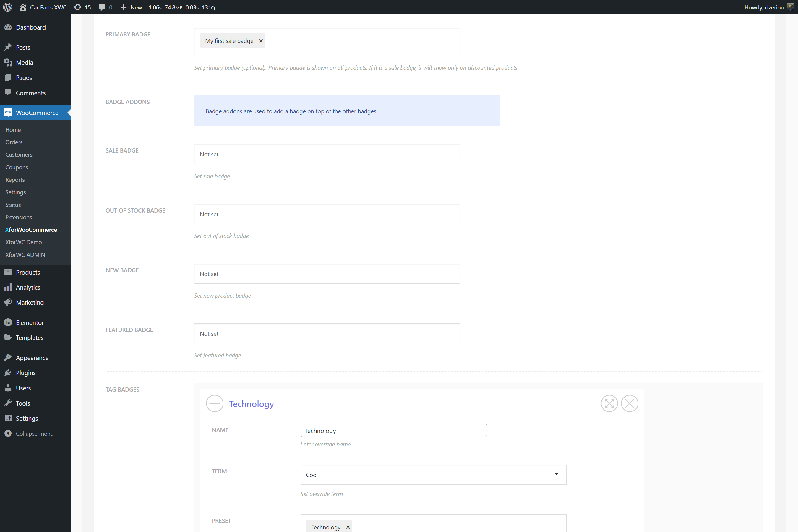Click the Analytics sidebar icon

[8, 287]
